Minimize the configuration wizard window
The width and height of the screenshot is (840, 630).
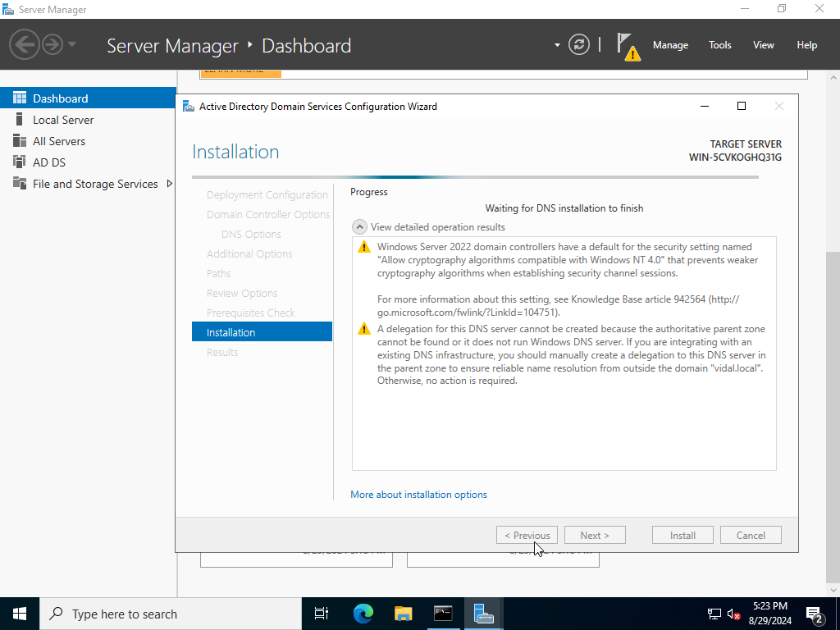[x=705, y=106]
